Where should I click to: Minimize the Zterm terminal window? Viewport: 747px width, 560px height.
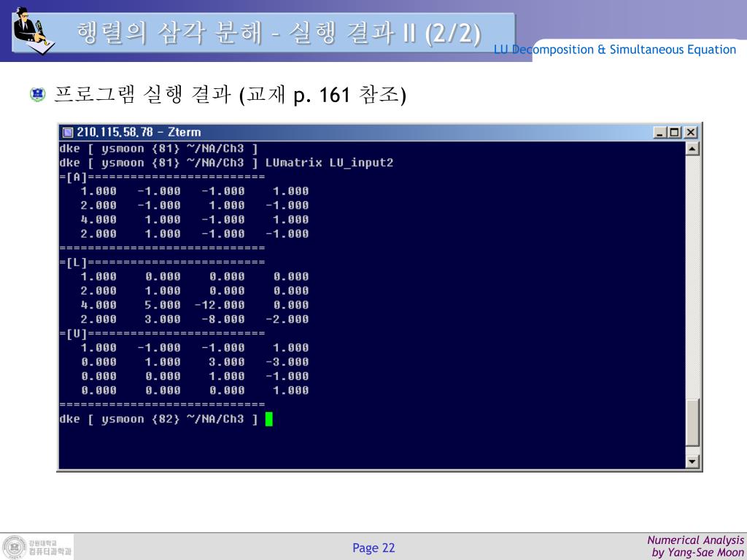tap(660, 132)
